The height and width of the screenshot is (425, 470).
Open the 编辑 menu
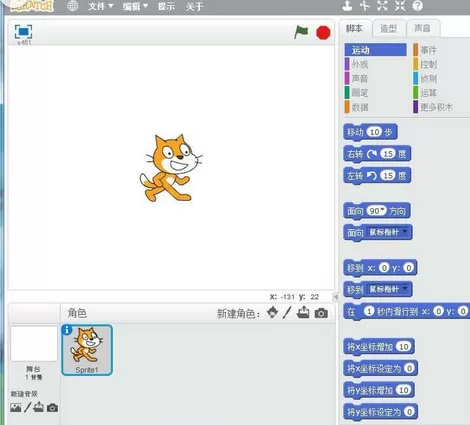135,6
